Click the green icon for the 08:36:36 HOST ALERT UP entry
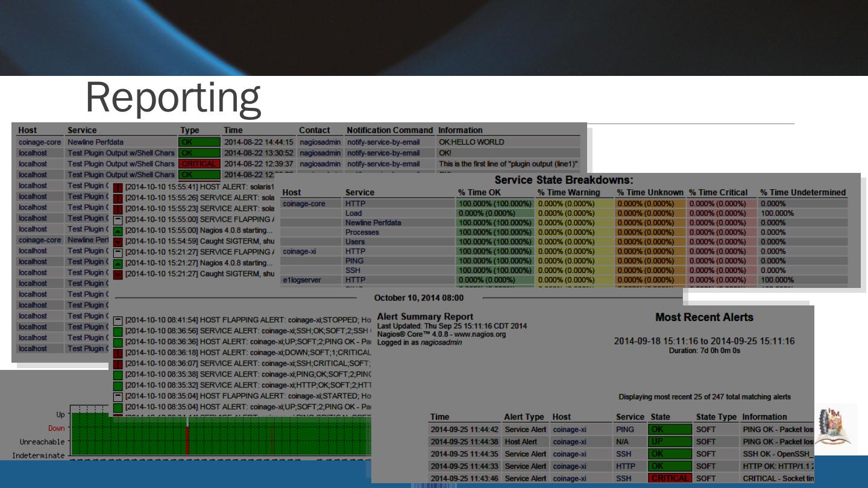 tap(118, 342)
